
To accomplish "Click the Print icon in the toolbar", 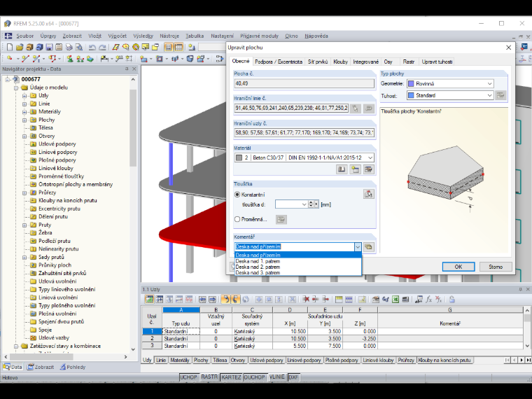I will point(69,47).
